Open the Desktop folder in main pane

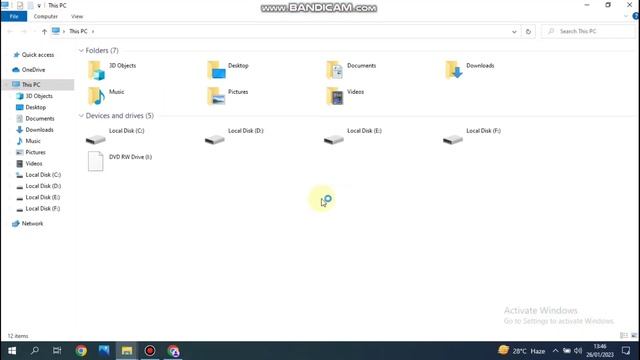[228, 70]
